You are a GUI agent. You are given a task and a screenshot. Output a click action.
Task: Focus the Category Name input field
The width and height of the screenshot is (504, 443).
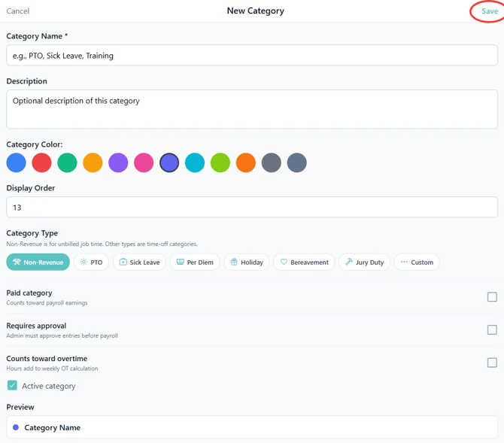coord(252,56)
